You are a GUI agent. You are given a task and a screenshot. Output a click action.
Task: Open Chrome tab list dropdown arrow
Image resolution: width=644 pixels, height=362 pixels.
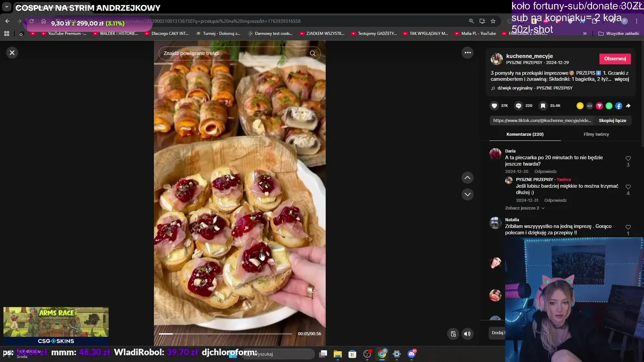(x=7, y=7)
